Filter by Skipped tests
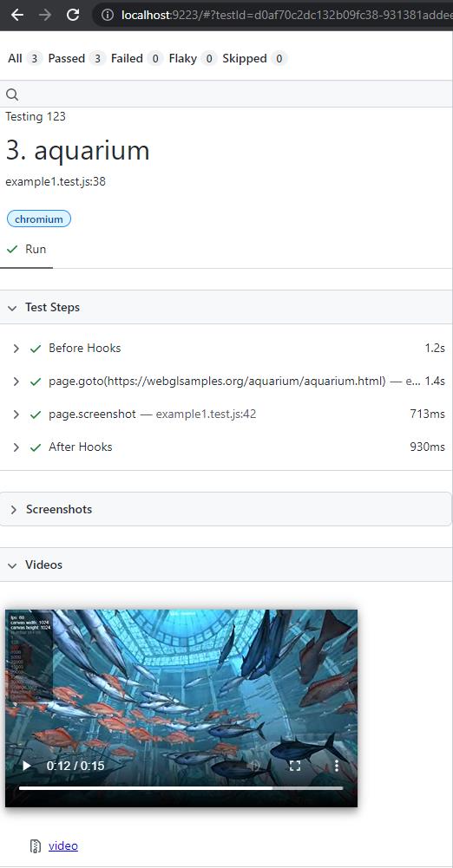 (254, 59)
